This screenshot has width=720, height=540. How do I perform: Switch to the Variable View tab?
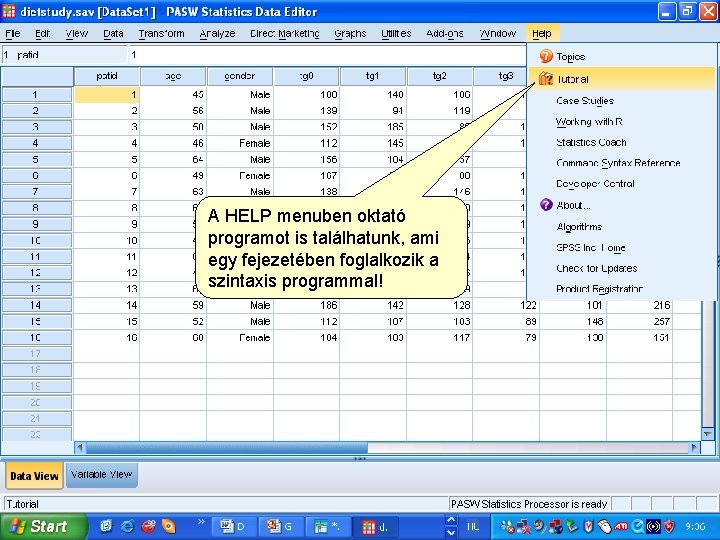click(x=101, y=475)
